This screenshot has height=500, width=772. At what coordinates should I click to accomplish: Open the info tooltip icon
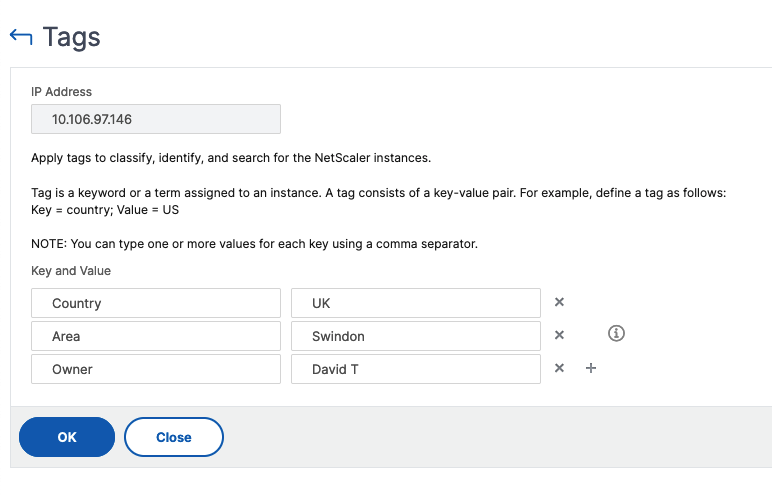pos(616,334)
